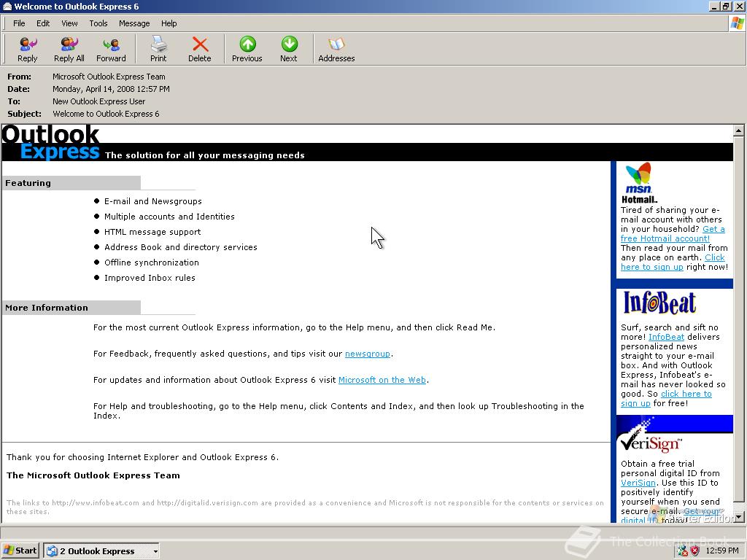The image size is (747, 560).
Task: Forward this message using the toolbar
Action: point(111,49)
